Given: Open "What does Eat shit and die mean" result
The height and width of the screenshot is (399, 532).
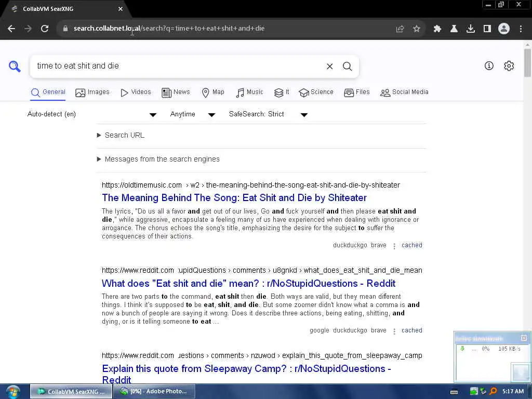Looking at the screenshot, I should point(248,283).
